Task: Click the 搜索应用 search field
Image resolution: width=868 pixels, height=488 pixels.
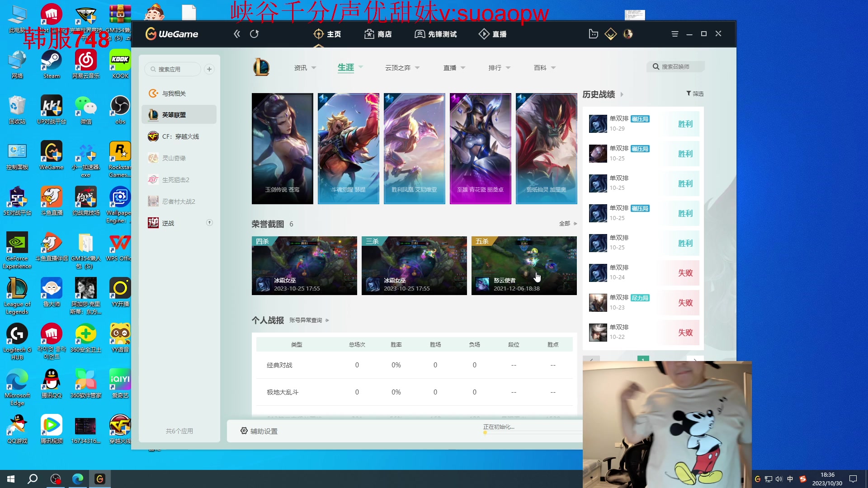Action: click(173, 69)
